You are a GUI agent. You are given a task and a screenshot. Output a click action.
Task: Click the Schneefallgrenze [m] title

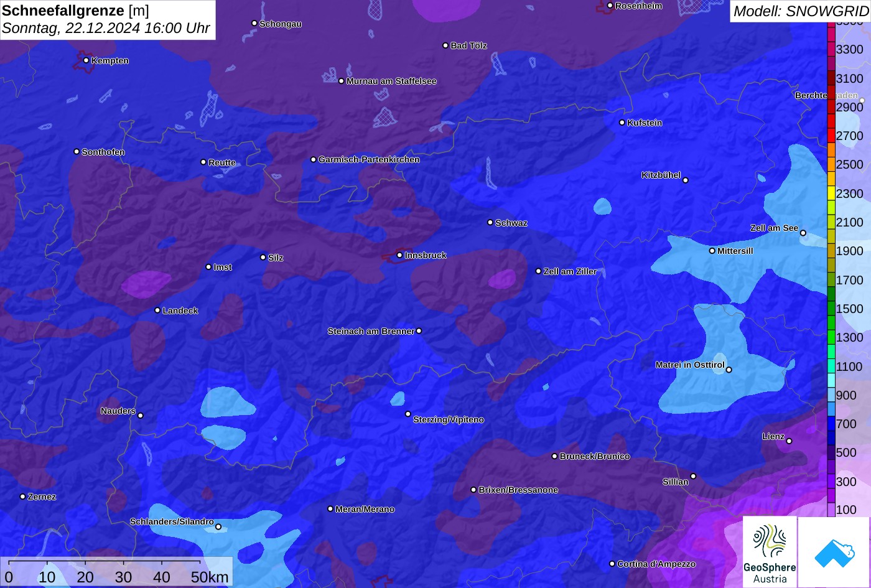point(75,11)
